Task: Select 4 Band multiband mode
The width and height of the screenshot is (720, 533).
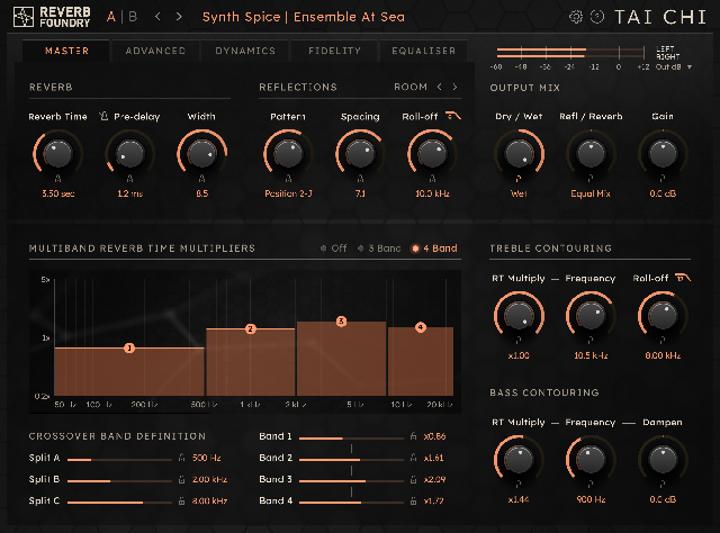Action: (x=434, y=248)
